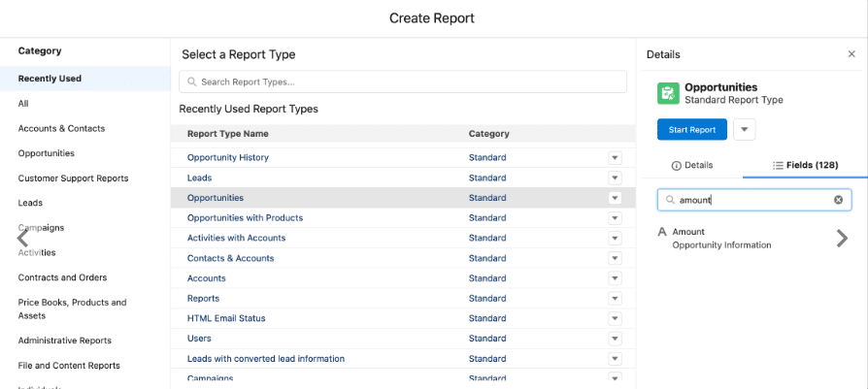The image size is (868, 389).
Task: Open row dropdown for Opportunities with Products
Action: tap(615, 218)
